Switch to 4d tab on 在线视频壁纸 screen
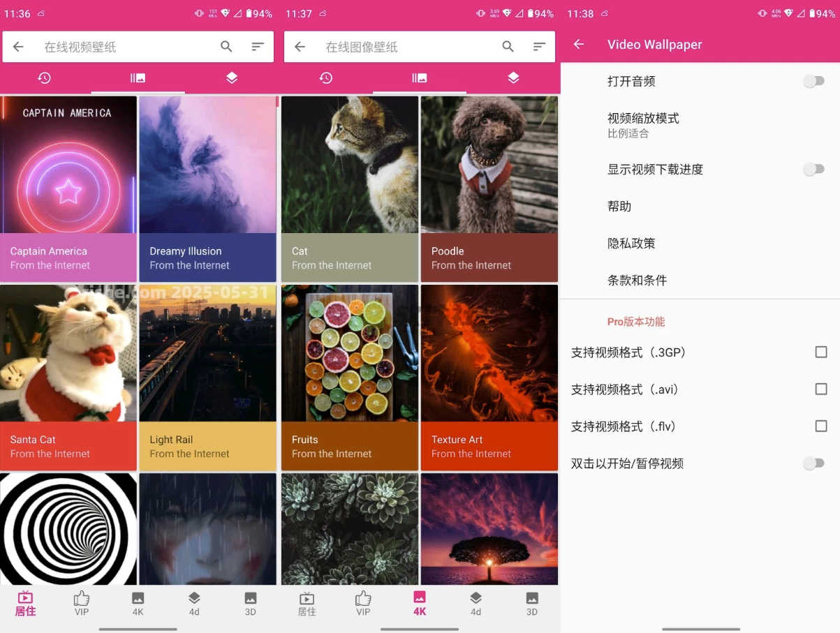 coord(194,604)
